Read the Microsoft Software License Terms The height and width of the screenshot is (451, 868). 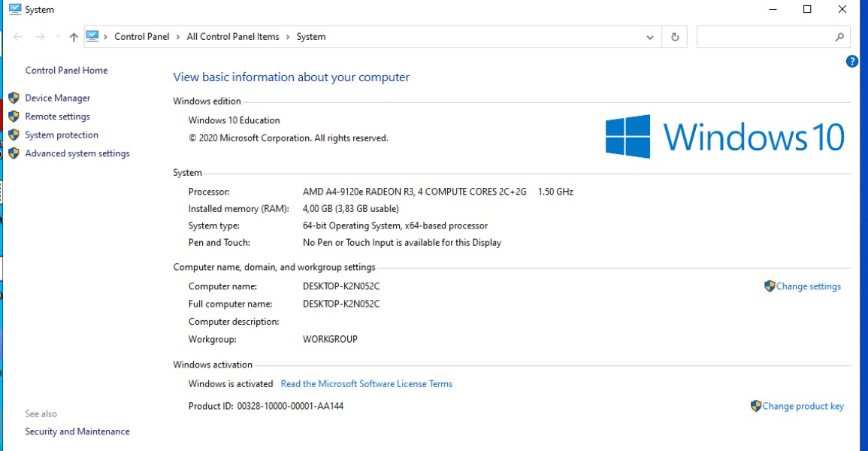coord(367,384)
